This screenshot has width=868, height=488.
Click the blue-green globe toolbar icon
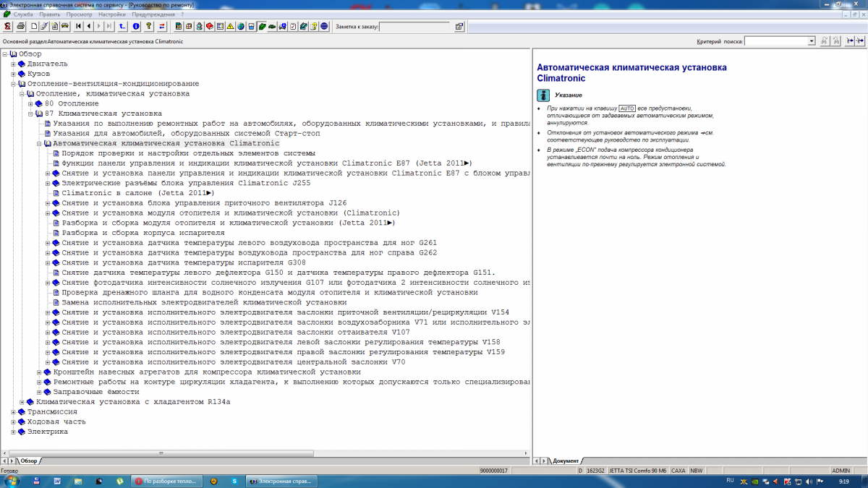click(x=241, y=27)
